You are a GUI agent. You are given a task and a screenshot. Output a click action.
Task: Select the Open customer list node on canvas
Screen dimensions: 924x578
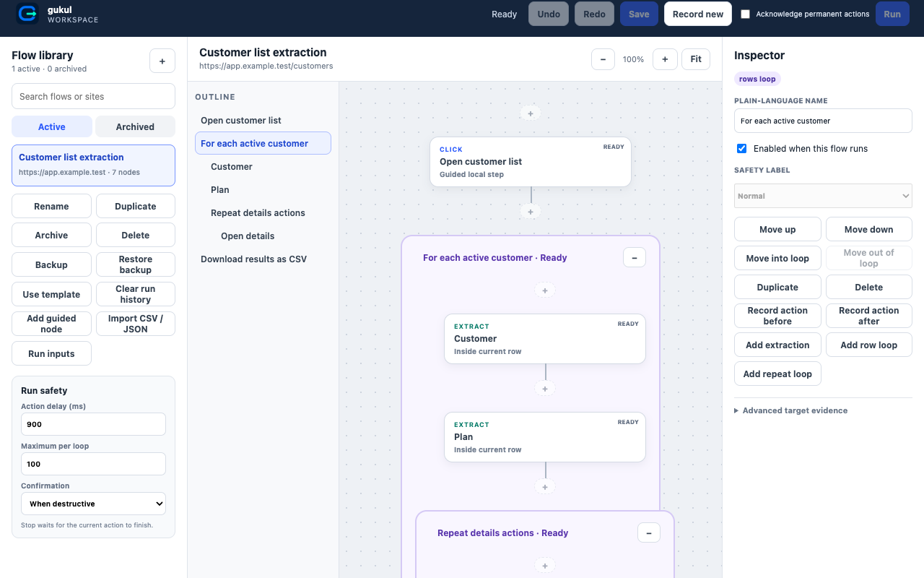point(531,162)
